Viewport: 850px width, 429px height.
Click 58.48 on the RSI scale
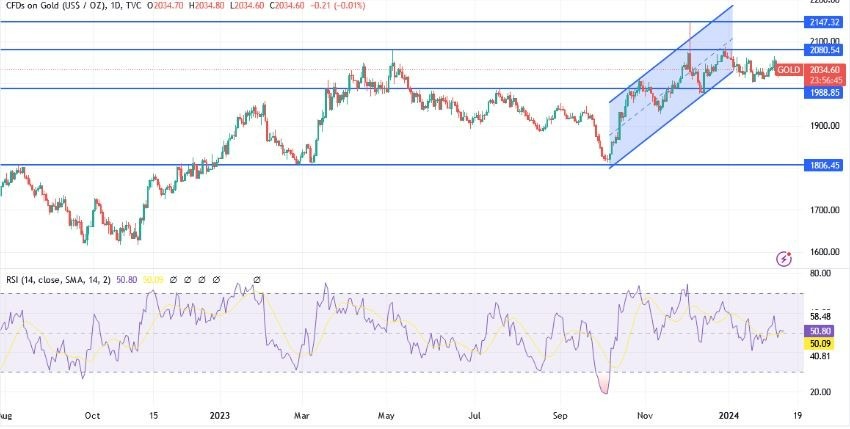coord(822,316)
